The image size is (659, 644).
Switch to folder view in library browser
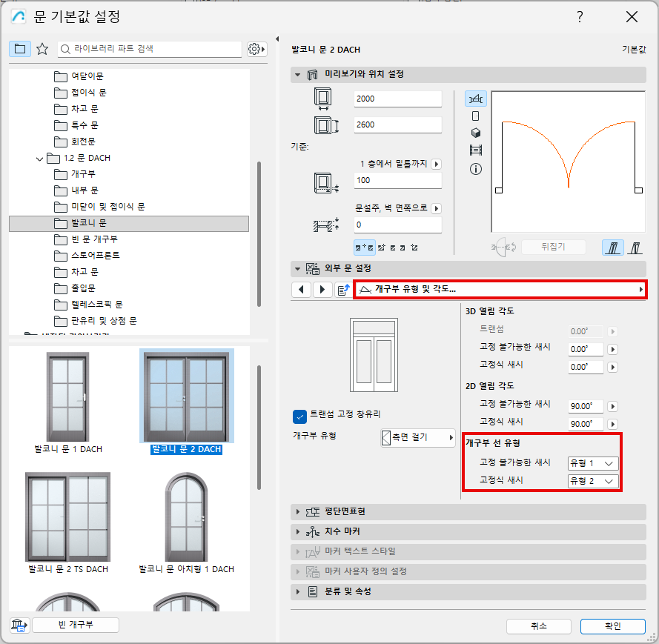20,49
